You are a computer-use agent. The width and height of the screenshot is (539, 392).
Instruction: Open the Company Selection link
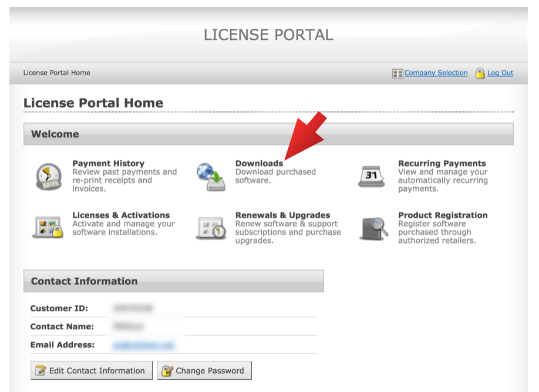[x=436, y=73]
